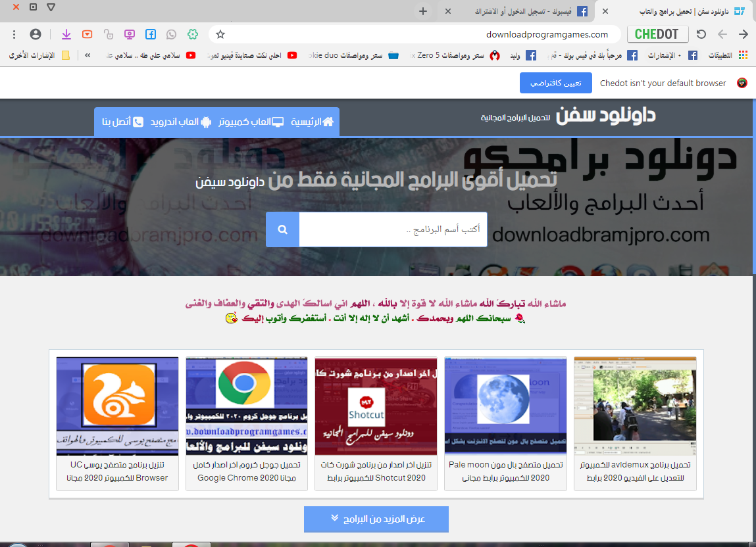Open WhatsApp from the browser toolbar
Viewport: 756px width, 547px height.
point(172,34)
